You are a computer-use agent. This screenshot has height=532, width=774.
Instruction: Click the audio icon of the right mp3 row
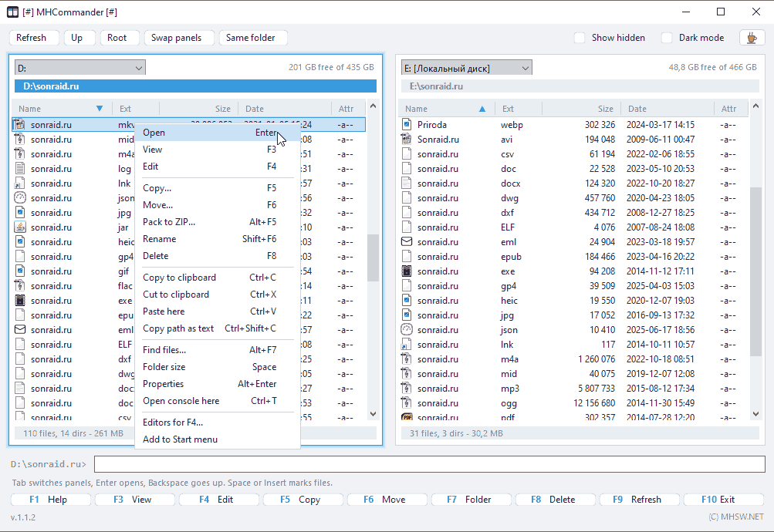(406, 389)
